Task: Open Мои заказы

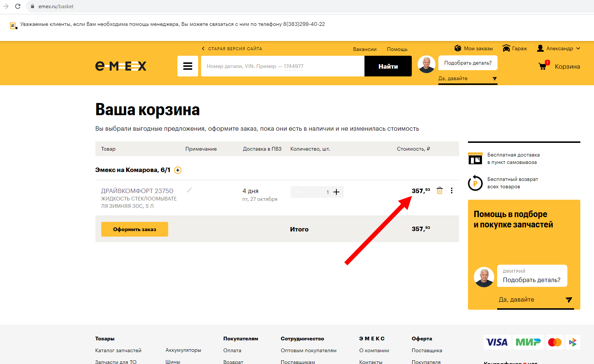Action: (474, 48)
